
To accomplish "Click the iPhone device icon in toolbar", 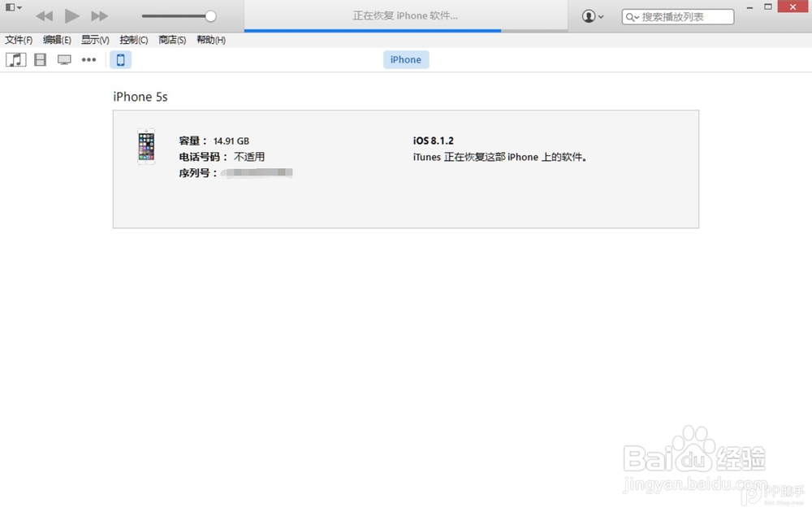I will [x=120, y=59].
